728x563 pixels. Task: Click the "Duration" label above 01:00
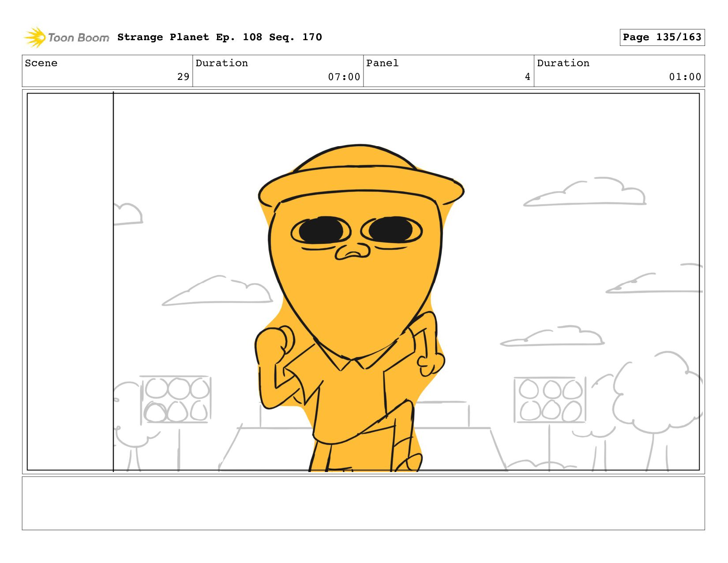pyautogui.click(x=563, y=63)
